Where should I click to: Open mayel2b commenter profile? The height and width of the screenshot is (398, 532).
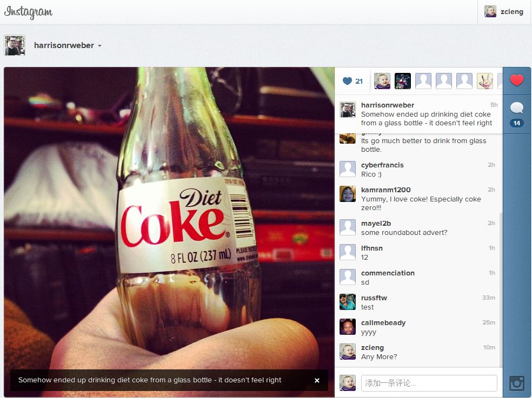376,224
